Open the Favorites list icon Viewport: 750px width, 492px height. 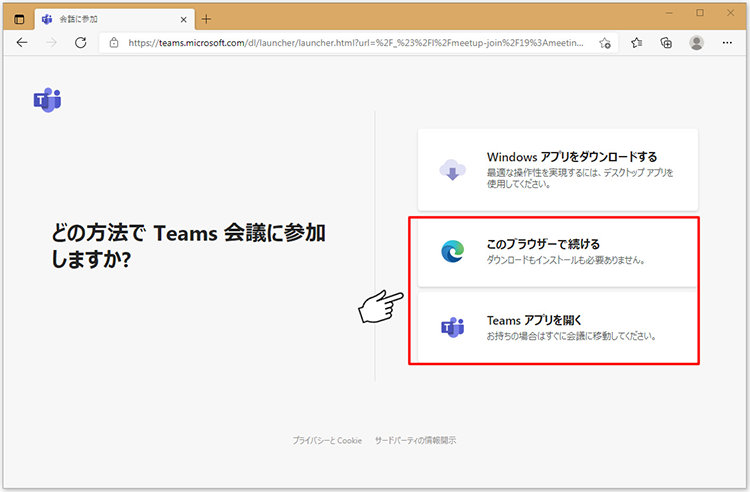tap(636, 43)
